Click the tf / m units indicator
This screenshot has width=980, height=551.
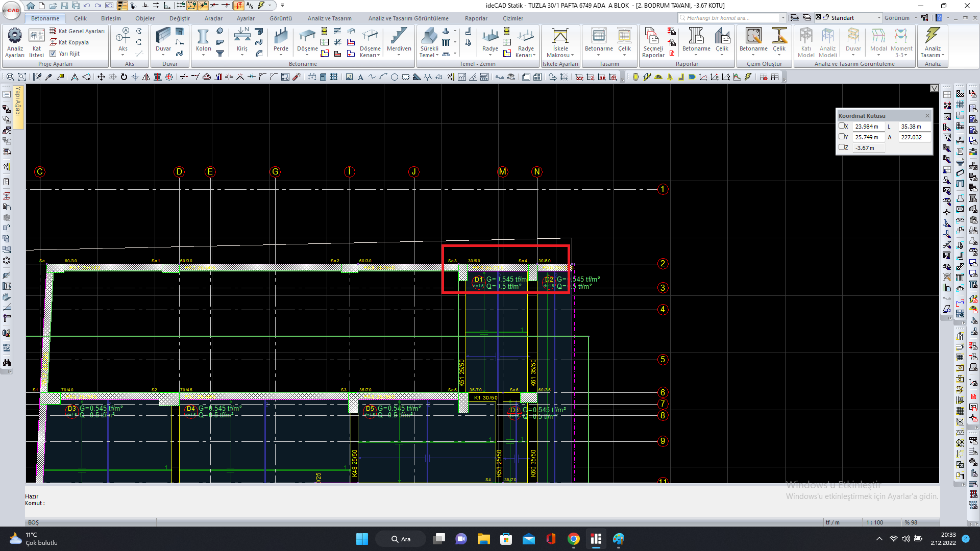[832, 522]
